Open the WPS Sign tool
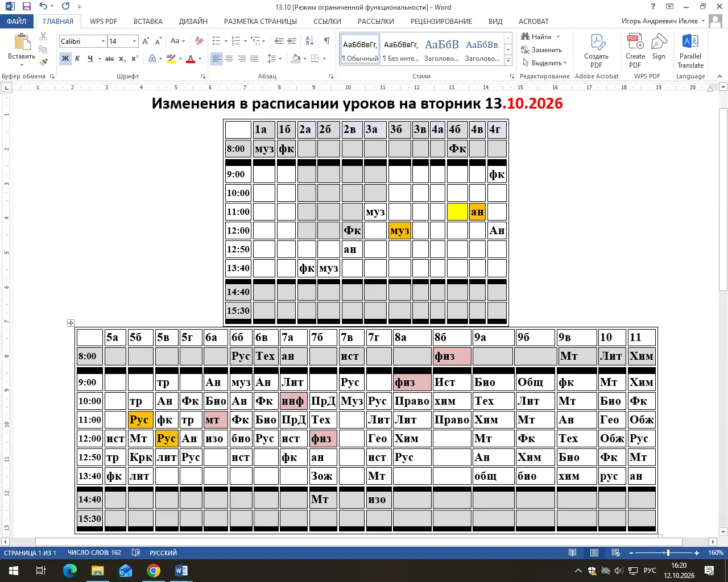This screenshot has height=582, width=728. [x=659, y=47]
